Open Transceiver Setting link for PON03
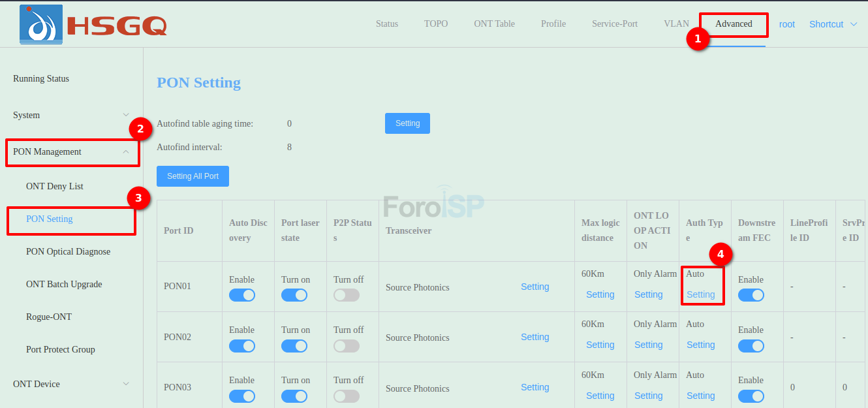 coord(535,387)
